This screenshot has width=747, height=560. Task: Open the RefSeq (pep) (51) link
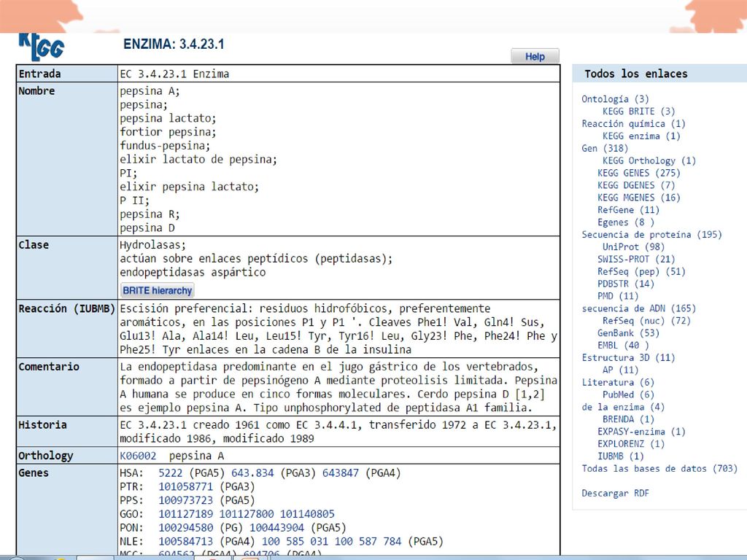click(641, 272)
